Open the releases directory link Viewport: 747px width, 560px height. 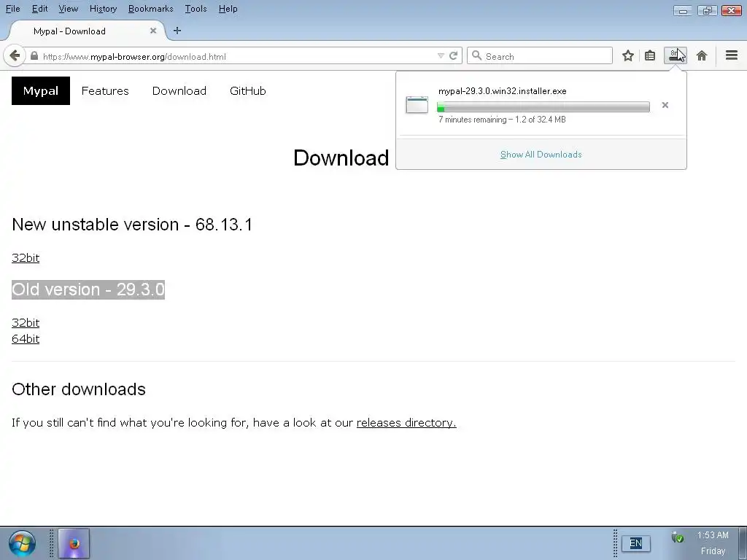(x=406, y=422)
